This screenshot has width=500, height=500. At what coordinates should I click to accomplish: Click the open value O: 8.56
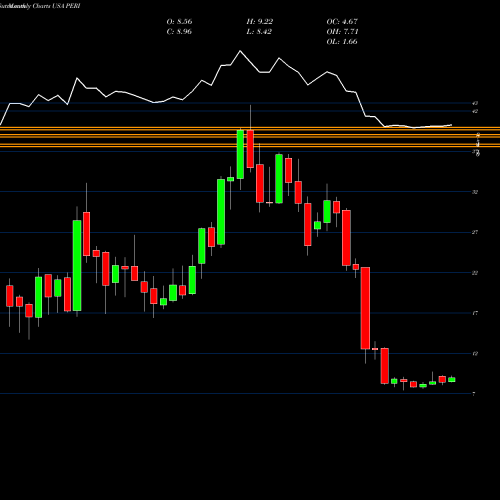179,22
